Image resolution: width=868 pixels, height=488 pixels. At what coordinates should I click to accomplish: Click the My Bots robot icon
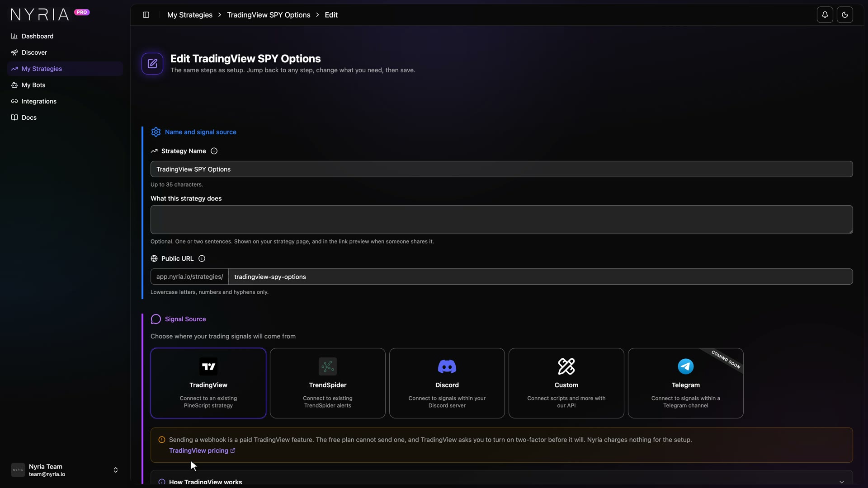14,85
